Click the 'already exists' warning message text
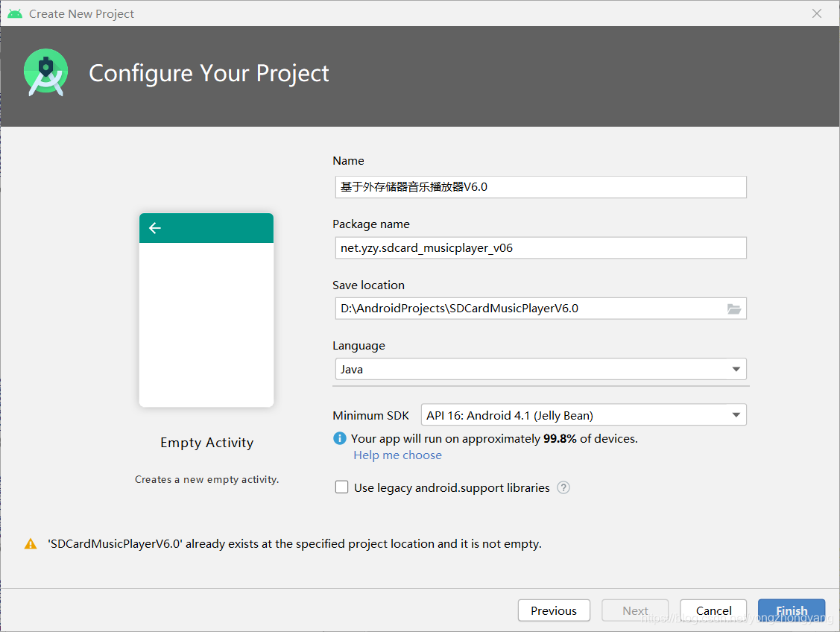Viewport: 840px width, 632px height. pos(294,544)
